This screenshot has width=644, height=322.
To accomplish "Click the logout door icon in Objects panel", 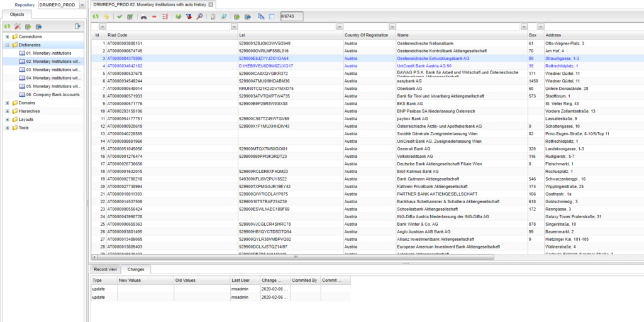I will click(77, 26).
